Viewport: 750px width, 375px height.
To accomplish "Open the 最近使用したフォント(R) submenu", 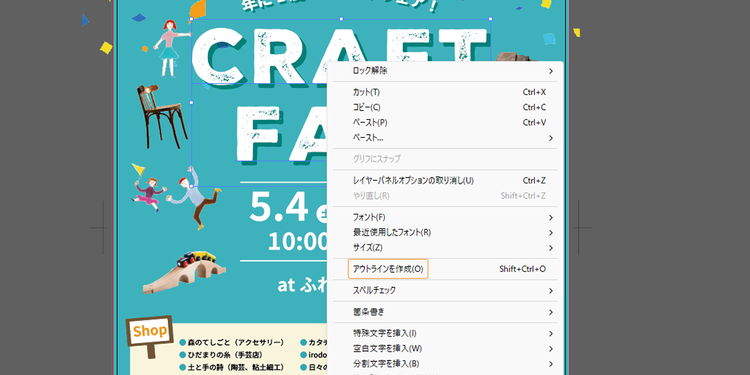I will (445, 232).
